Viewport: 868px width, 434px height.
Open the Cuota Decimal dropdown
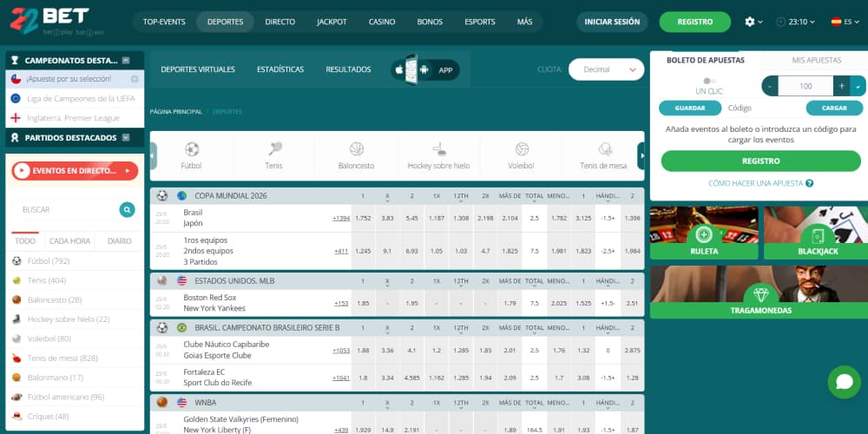click(606, 69)
